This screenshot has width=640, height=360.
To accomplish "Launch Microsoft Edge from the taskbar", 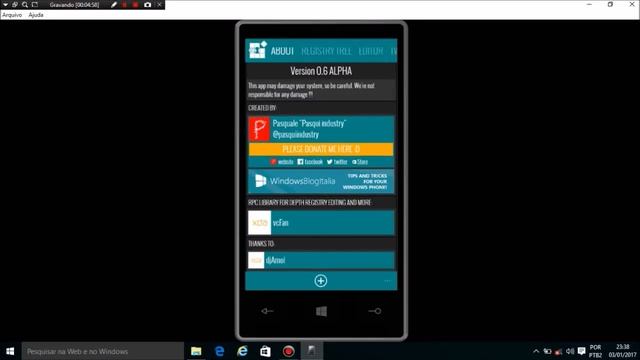I will point(220,351).
